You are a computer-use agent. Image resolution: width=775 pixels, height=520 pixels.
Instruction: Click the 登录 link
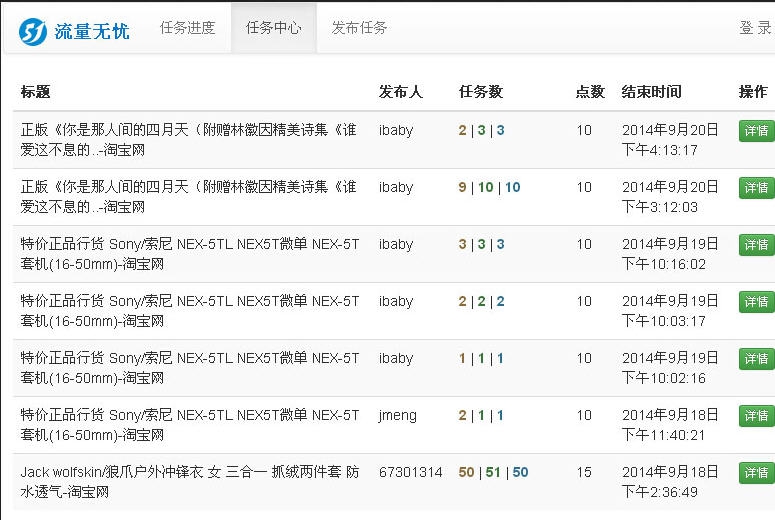pos(755,28)
